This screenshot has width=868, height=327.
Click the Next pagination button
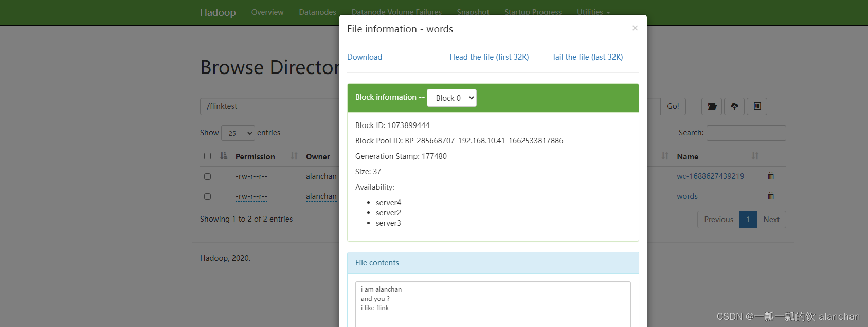(x=771, y=220)
